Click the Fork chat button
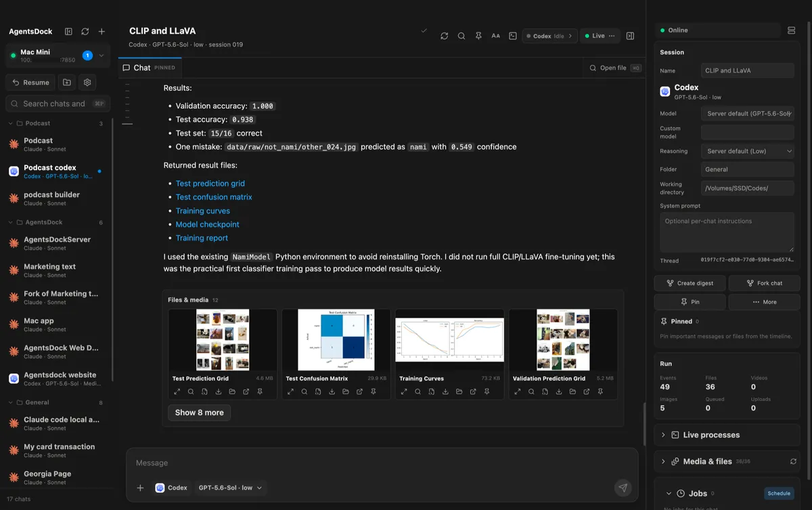Viewport: 812px width, 510px height. click(764, 283)
